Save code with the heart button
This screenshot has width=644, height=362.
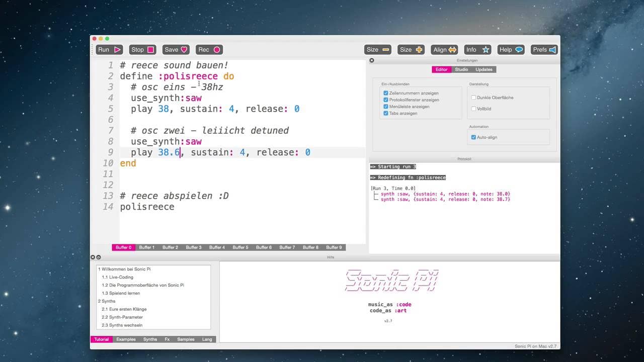176,50
